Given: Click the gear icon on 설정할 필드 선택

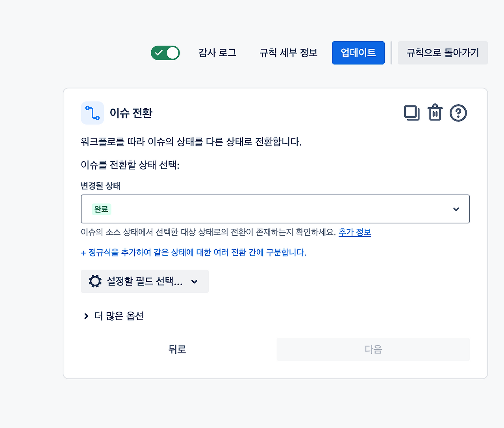Looking at the screenshot, I should [x=94, y=281].
